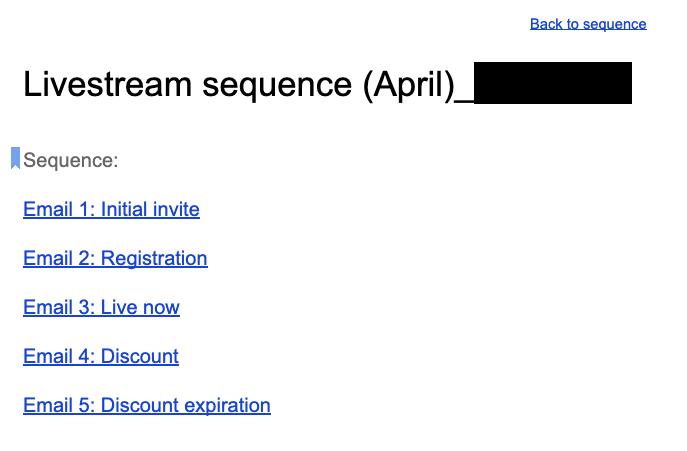Click the word Registration in the second link
The image size is (687, 451).
coord(154,258)
